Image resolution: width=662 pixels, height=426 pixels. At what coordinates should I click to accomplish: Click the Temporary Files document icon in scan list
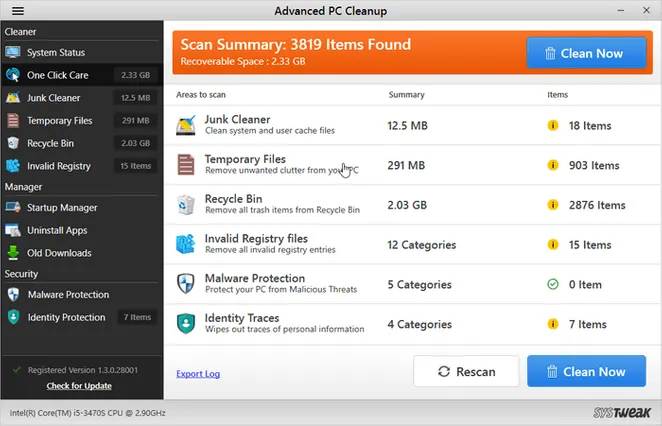[186, 165]
